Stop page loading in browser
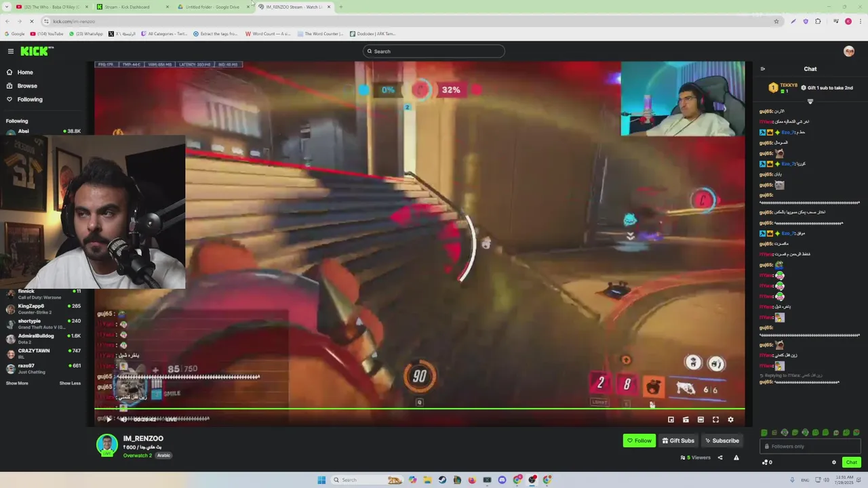The height and width of the screenshot is (488, 868). pos(31,21)
